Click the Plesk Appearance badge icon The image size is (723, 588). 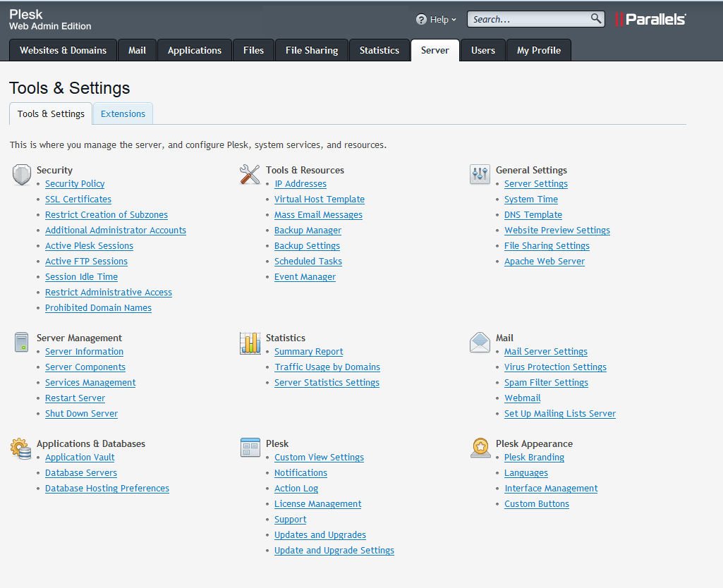[x=480, y=448]
